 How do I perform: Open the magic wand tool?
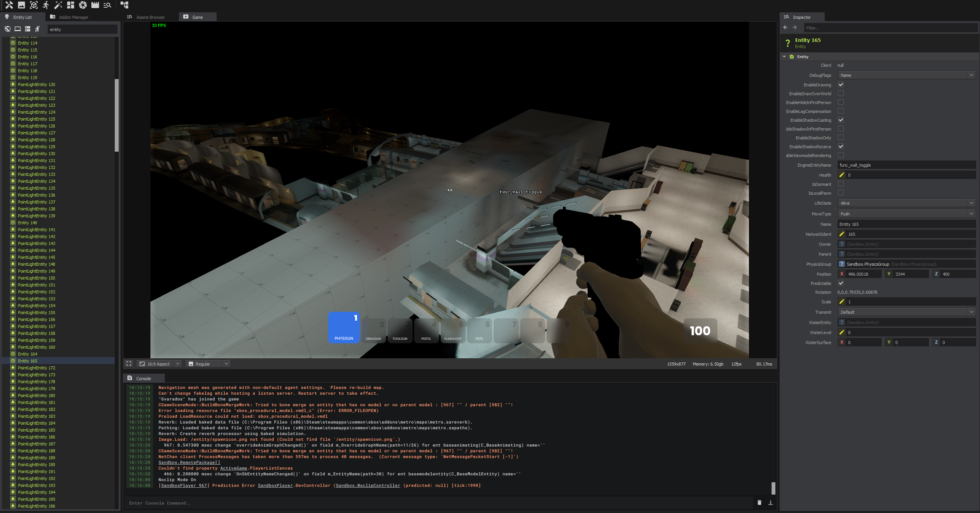click(58, 5)
